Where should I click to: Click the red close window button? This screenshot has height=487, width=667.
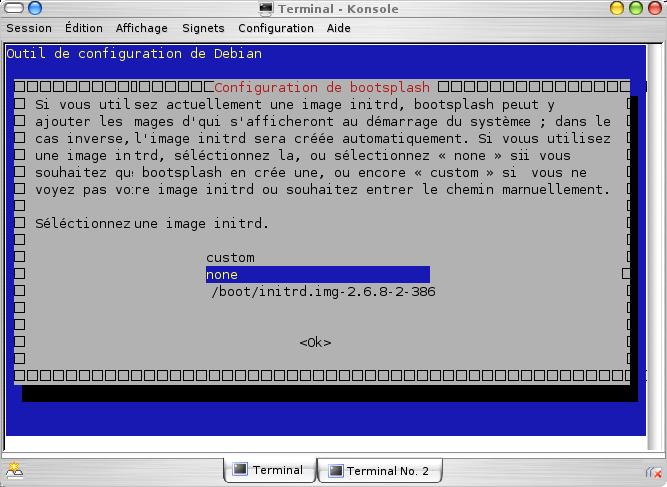click(x=655, y=9)
